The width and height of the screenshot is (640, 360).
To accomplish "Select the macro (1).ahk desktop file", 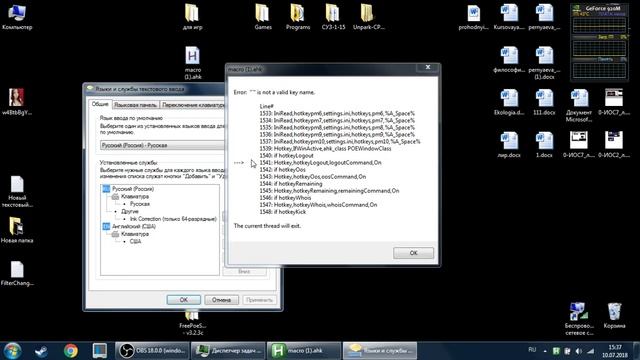I will point(192,63).
